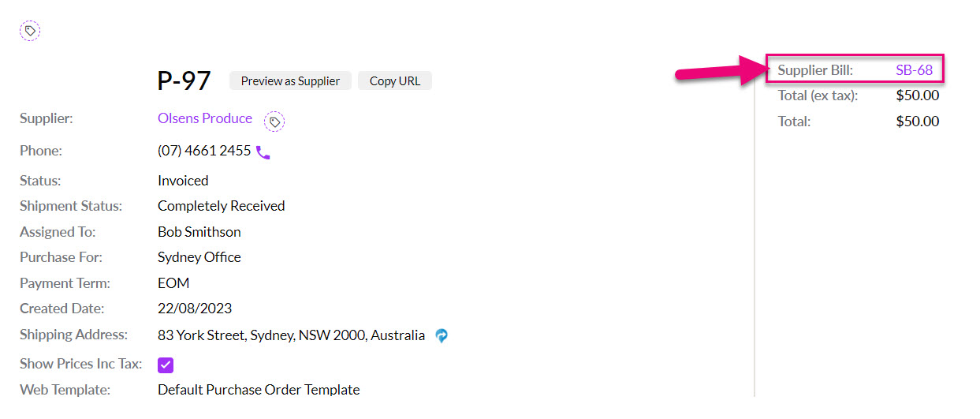The height and width of the screenshot is (419, 980).
Task: Open the blue directions icon beside shipping address
Action: tap(442, 335)
